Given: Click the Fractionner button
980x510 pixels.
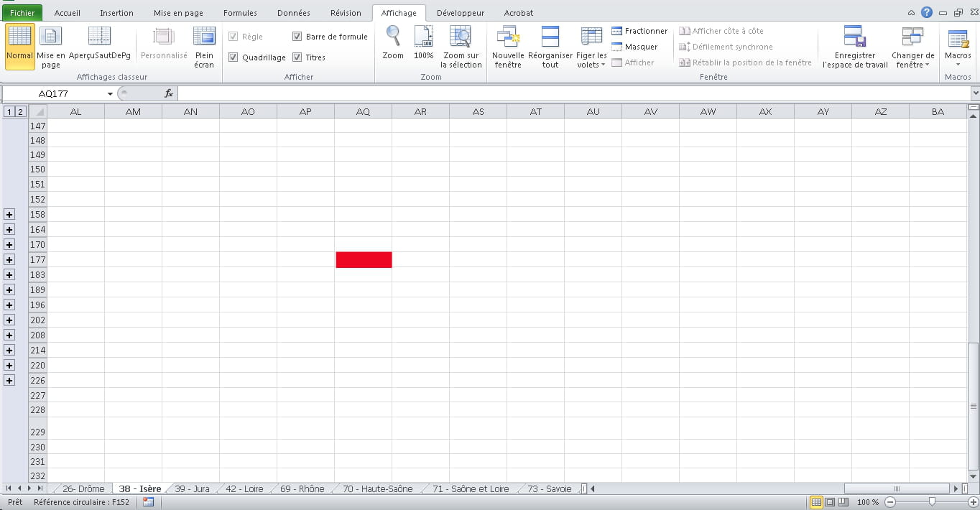Looking at the screenshot, I should [639, 31].
